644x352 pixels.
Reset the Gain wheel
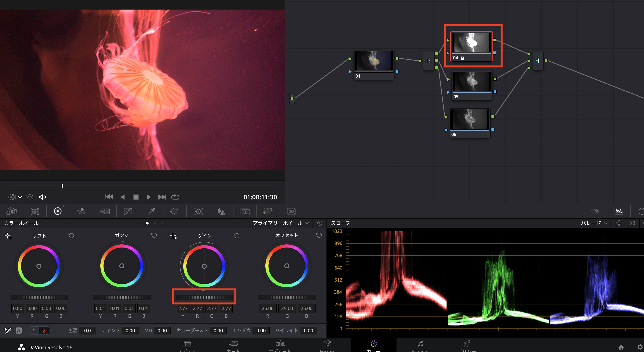click(x=237, y=236)
